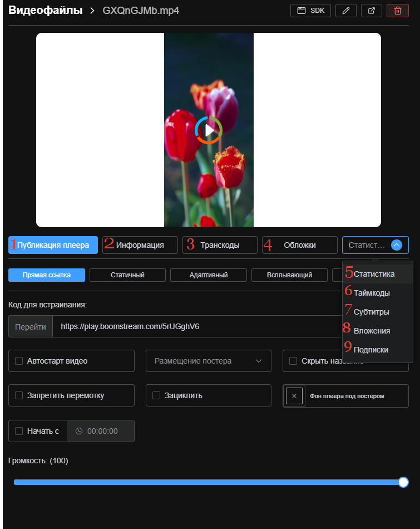Click the 00:00:00 start time field

[x=101, y=431]
